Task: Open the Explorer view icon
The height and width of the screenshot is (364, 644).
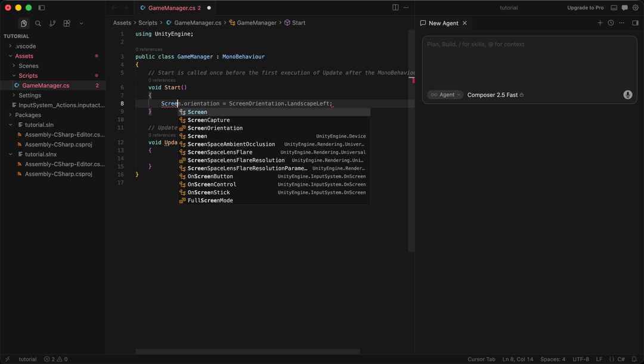Action: click(24, 23)
